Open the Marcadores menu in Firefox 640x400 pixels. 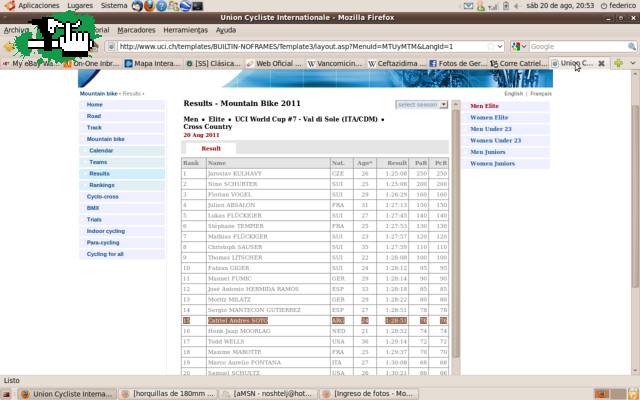136,30
